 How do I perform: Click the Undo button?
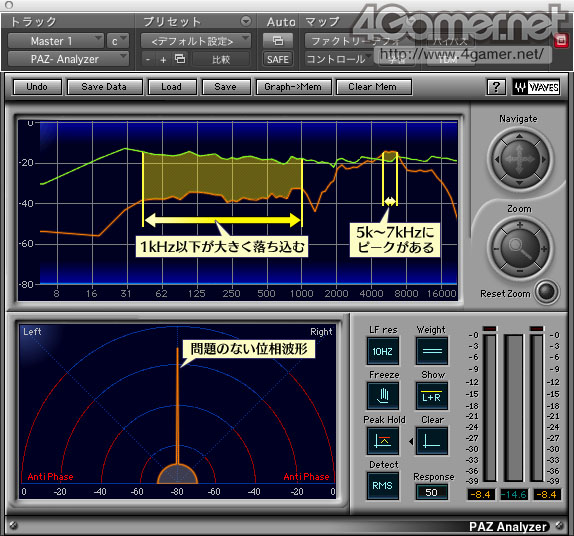point(37,87)
